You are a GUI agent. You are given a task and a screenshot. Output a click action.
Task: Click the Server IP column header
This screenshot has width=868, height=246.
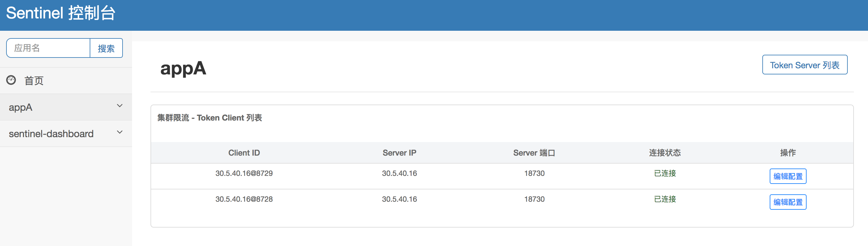[399, 153]
